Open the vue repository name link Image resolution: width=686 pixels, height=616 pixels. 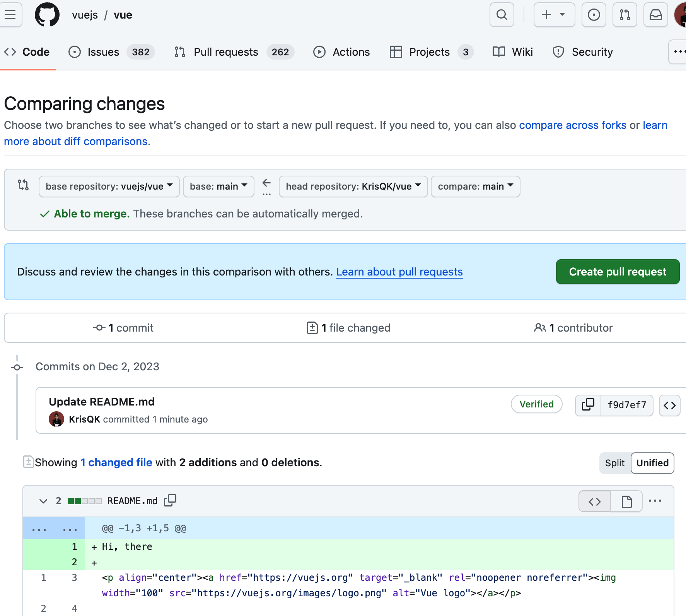pyautogui.click(x=123, y=15)
